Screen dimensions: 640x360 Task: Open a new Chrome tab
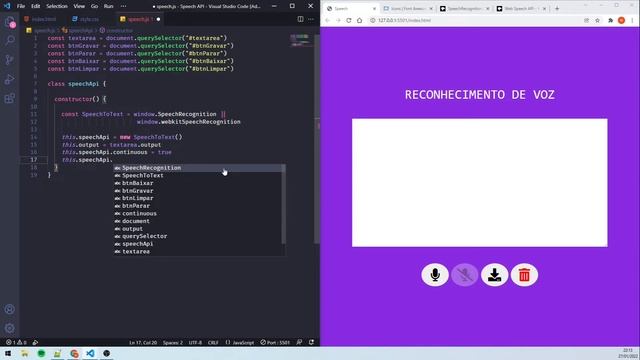[x=557, y=8]
